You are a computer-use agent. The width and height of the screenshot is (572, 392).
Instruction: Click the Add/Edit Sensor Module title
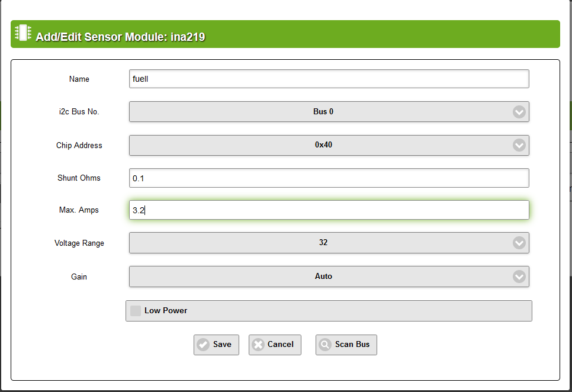120,37
